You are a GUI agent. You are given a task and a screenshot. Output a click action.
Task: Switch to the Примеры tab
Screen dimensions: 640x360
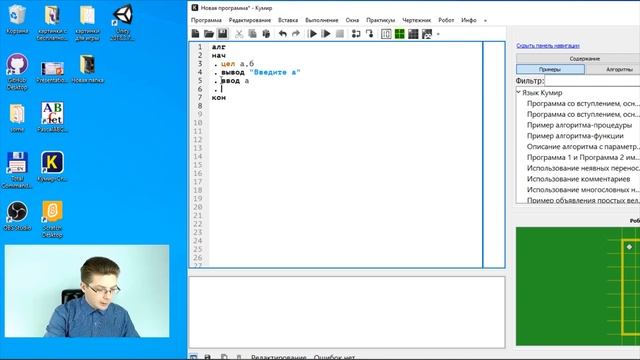pos(550,69)
